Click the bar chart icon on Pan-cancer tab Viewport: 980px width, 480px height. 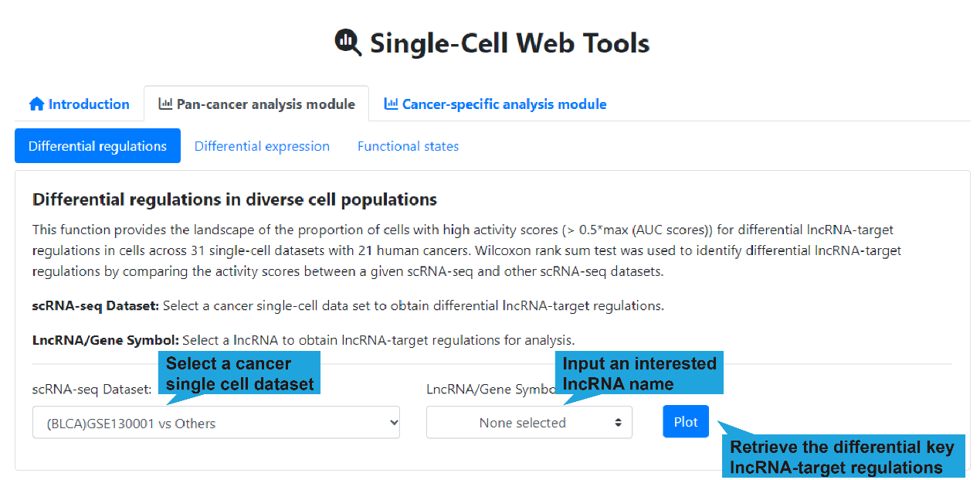coord(165,104)
